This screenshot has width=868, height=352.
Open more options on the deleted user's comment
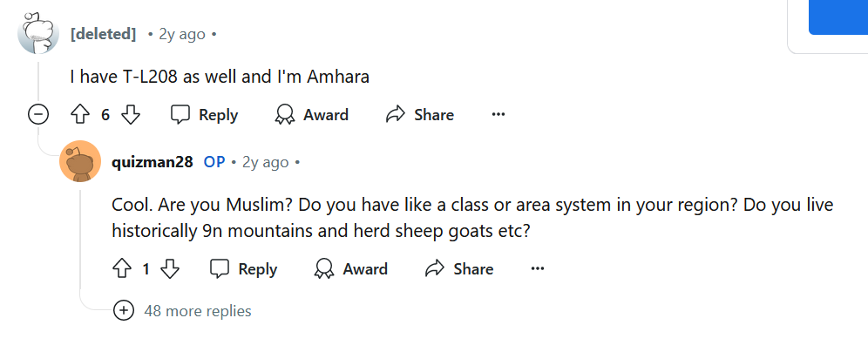click(x=498, y=114)
